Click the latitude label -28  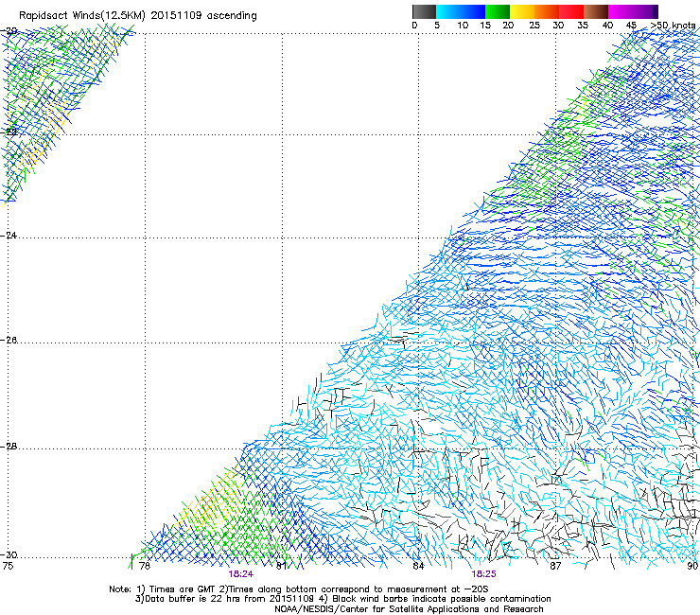point(9,447)
